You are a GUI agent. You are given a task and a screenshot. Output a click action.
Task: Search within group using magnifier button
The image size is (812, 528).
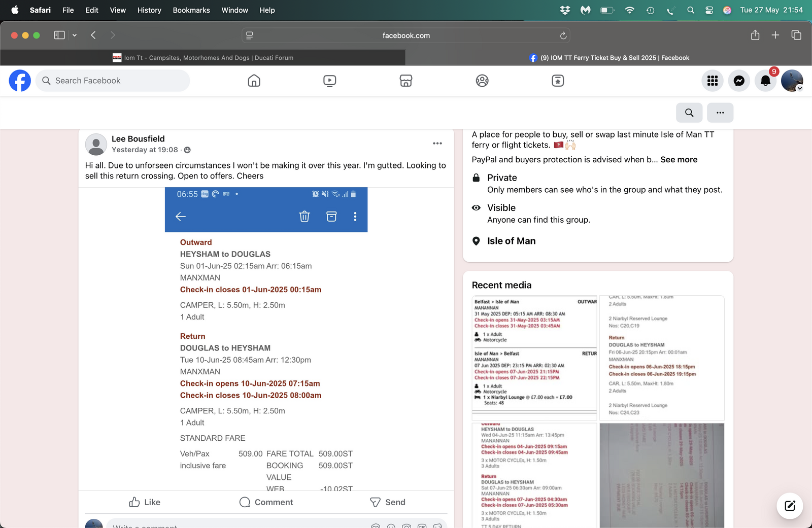coord(689,113)
